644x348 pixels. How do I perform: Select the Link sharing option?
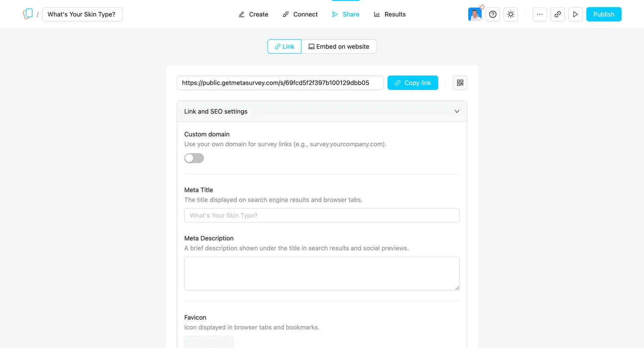[284, 47]
